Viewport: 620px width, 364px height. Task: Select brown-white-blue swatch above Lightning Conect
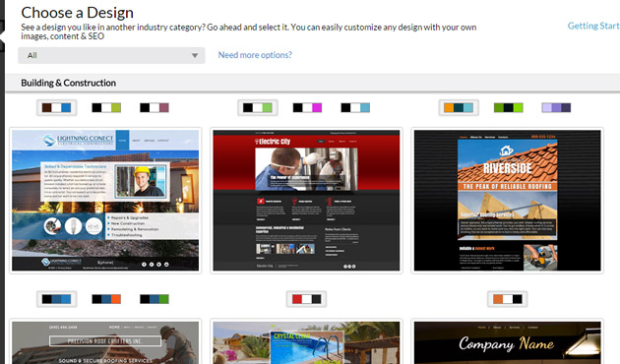coord(56,107)
